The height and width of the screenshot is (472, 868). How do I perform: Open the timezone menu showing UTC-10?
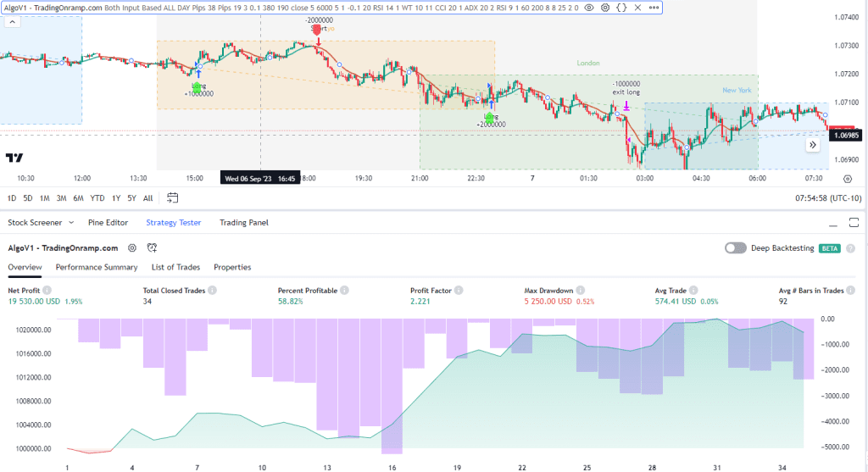tap(827, 198)
